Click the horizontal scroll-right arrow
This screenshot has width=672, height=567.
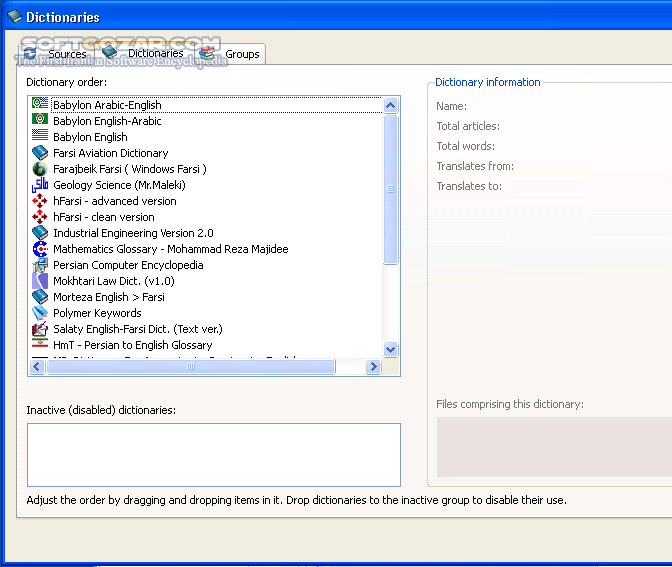click(373, 366)
